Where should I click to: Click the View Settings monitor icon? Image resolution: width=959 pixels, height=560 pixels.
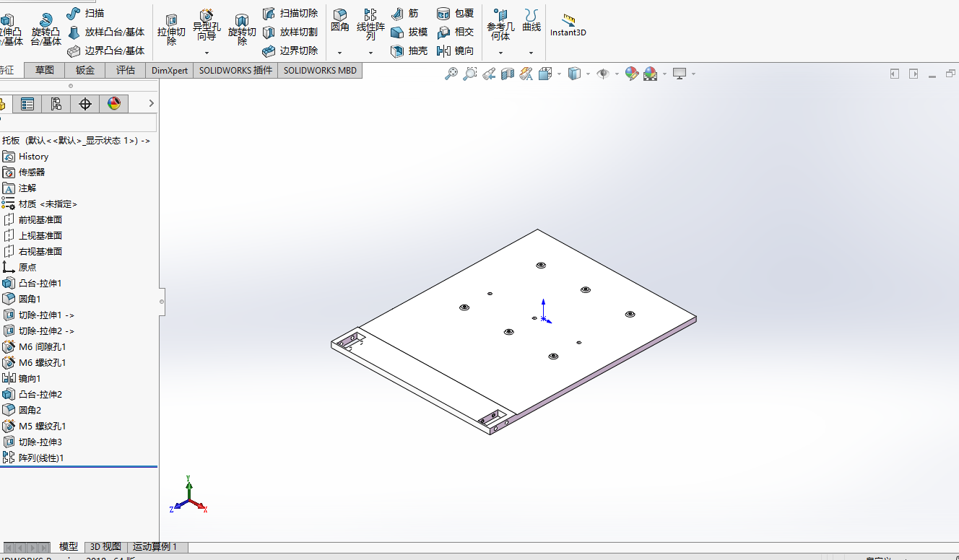(679, 74)
